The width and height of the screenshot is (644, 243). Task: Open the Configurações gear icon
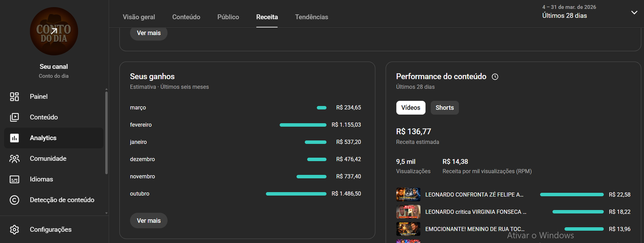click(x=14, y=230)
